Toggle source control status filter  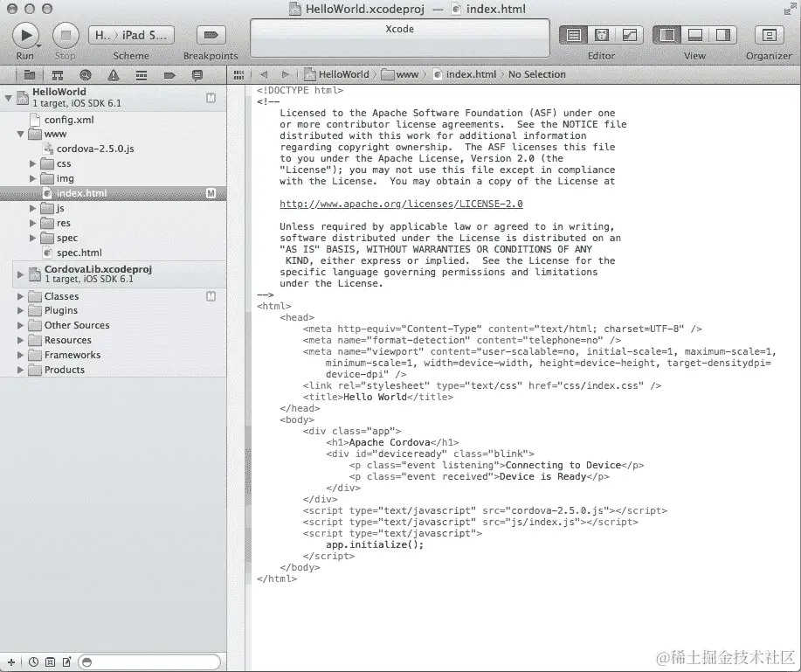[50, 662]
